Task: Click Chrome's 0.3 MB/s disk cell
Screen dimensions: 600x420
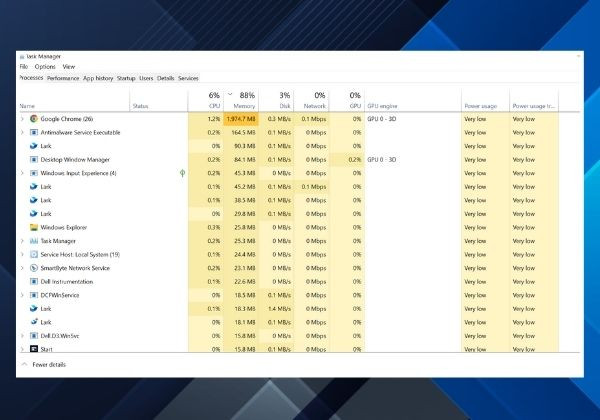Action: tap(276, 119)
